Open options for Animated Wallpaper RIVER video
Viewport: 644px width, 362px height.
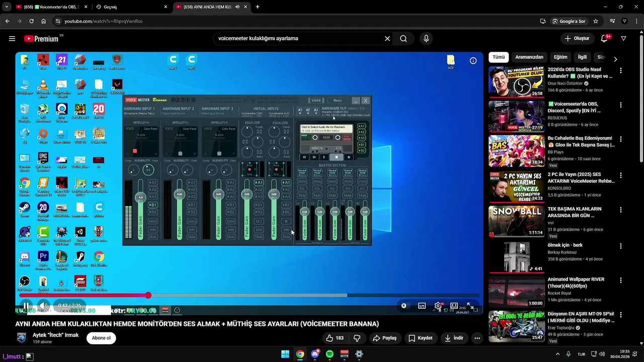point(621,280)
